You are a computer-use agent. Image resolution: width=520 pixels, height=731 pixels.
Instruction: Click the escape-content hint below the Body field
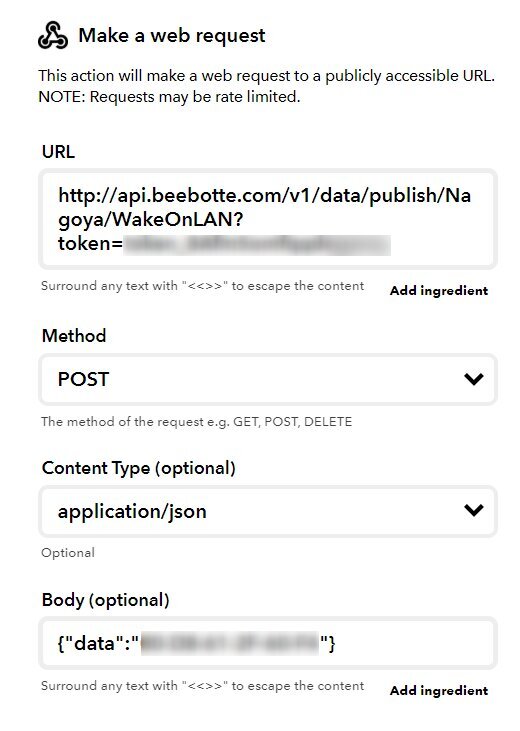[202, 686]
